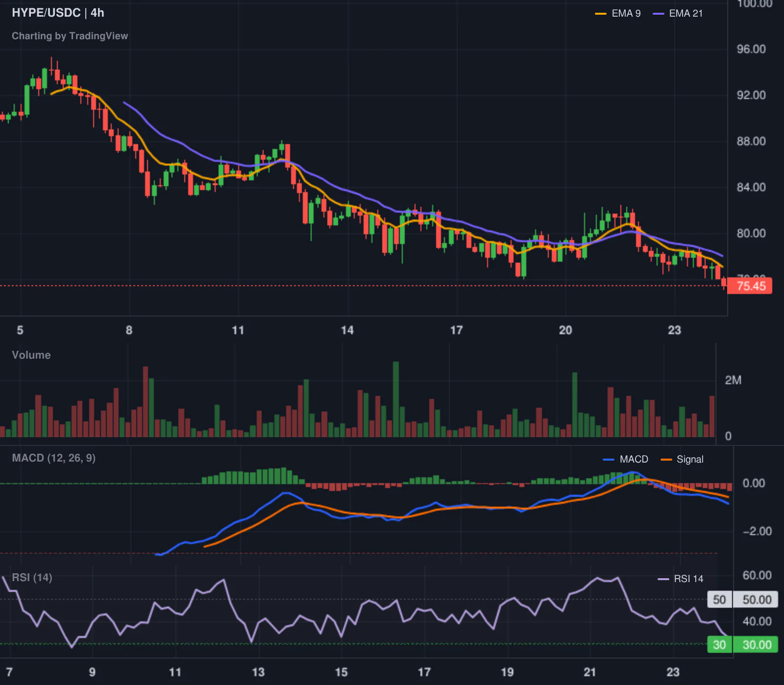Click the Volume panel label
This screenshot has height=685, width=784.
[31, 355]
